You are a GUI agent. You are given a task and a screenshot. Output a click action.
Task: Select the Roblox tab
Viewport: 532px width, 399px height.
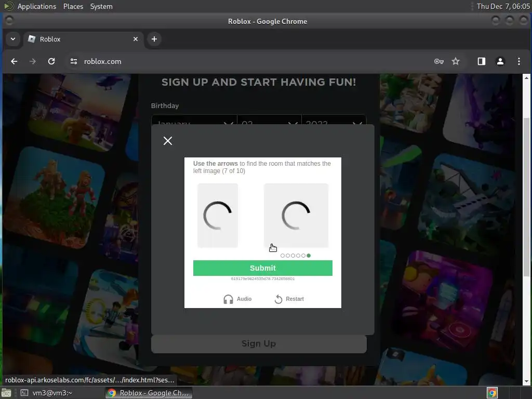click(x=83, y=39)
